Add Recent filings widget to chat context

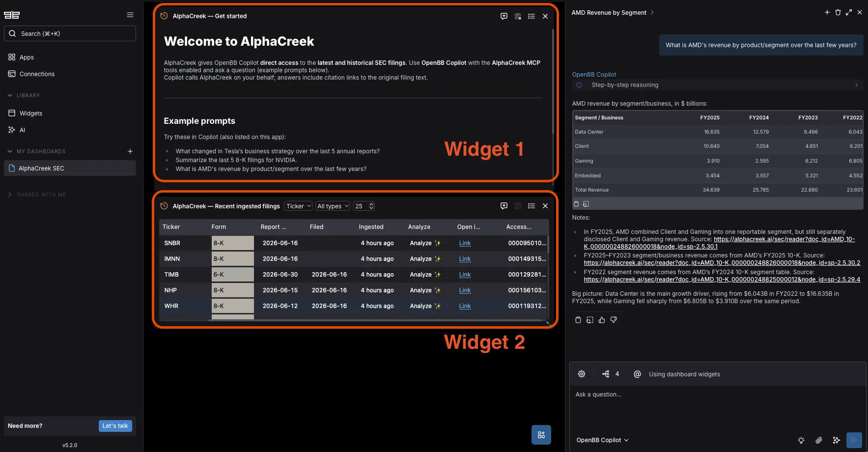tap(504, 206)
